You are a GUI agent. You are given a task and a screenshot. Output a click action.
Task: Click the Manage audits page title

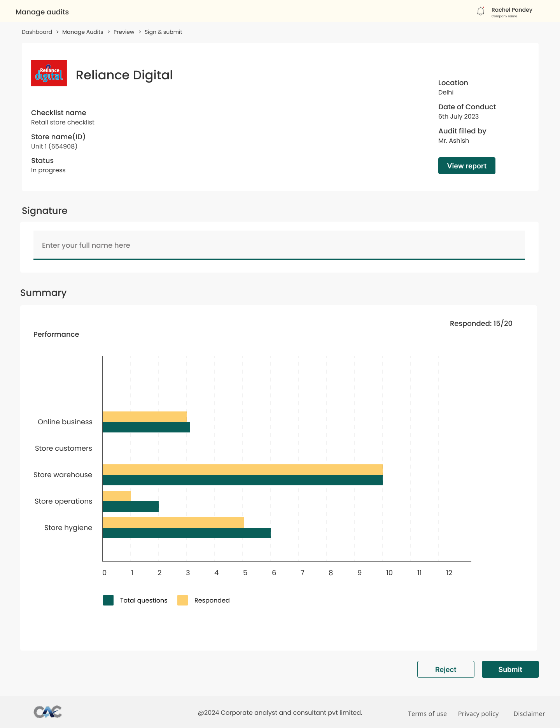(x=42, y=12)
